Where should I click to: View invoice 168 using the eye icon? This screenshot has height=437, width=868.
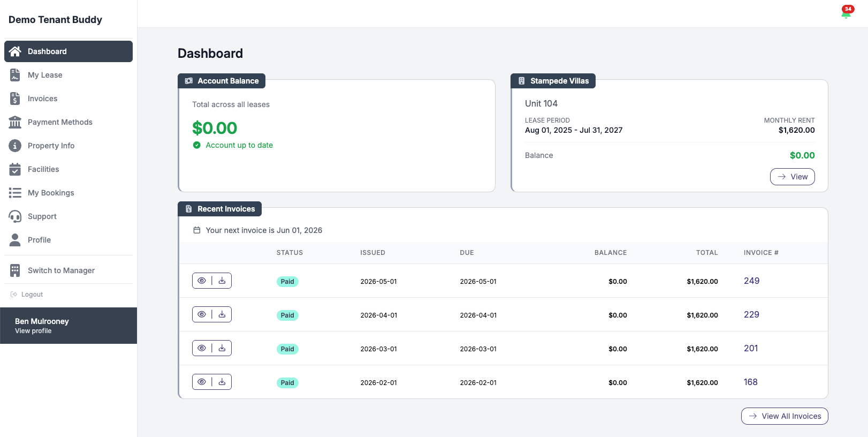coord(202,382)
